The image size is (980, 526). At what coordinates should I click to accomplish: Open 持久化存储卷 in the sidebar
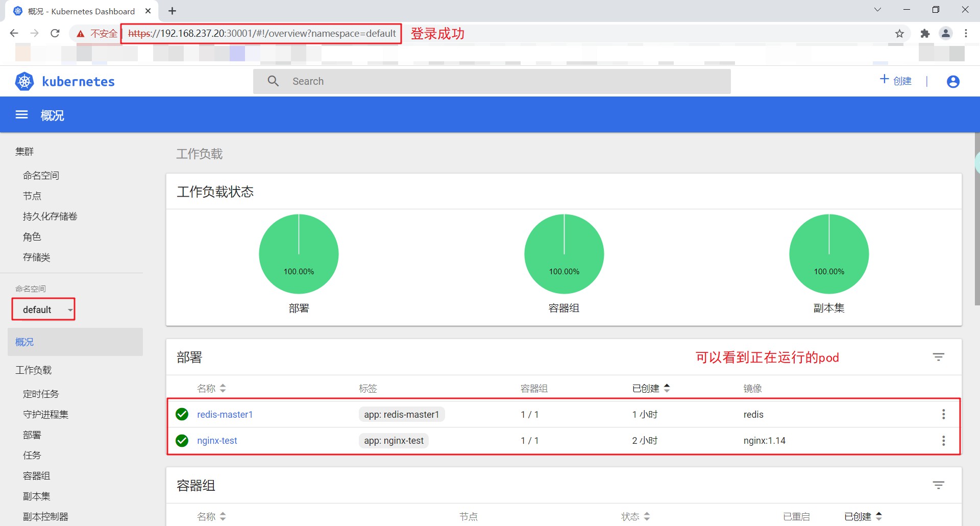[50, 217]
